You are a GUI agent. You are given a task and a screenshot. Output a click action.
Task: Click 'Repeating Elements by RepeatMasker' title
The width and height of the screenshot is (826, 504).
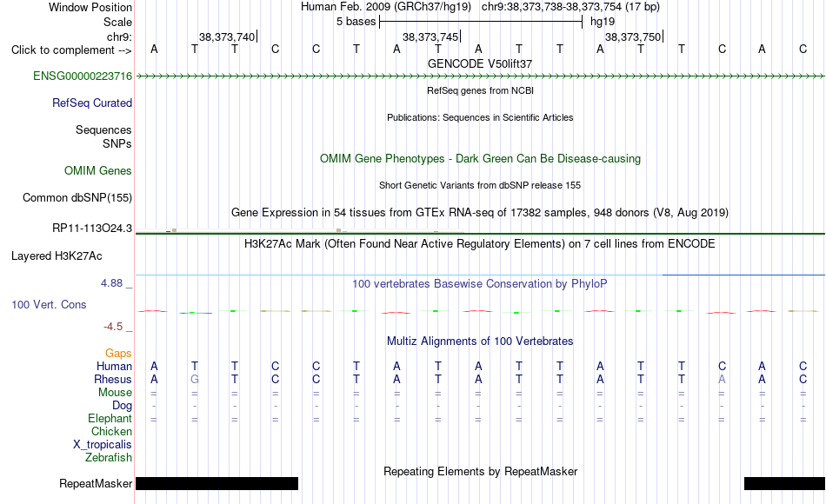[480, 471]
